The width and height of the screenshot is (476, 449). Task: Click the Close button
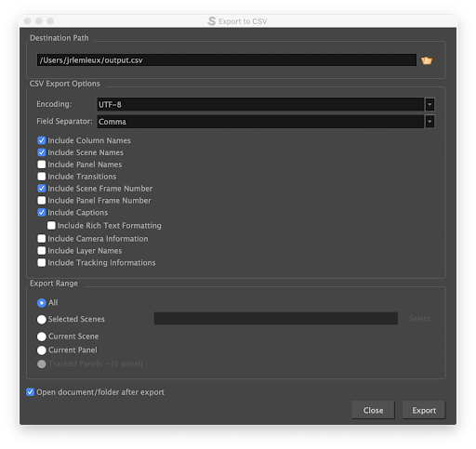click(x=373, y=410)
